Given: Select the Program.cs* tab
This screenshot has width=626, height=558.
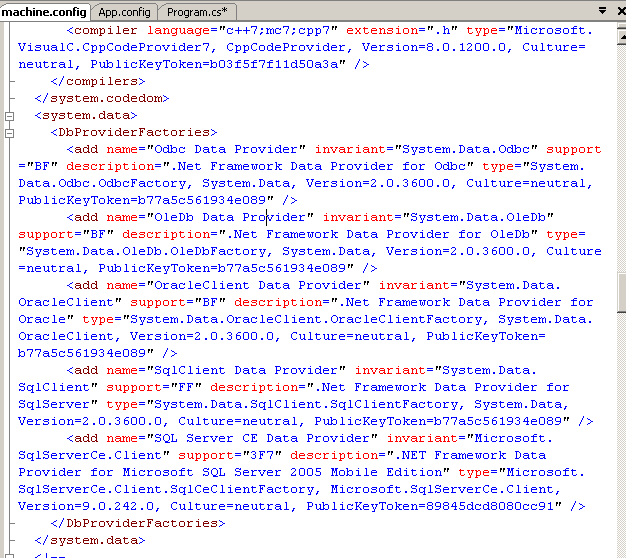Looking at the screenshot, I should click(196, 11).
